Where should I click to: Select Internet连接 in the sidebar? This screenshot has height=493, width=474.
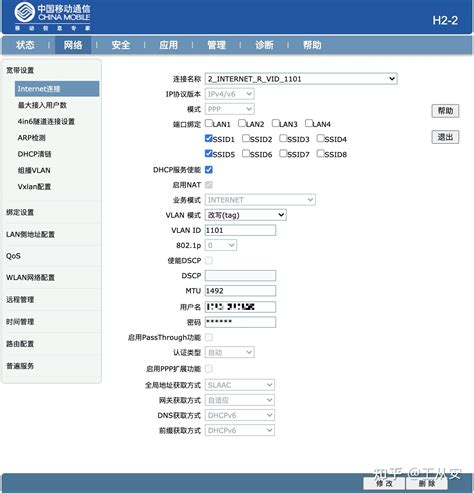(57, 89)
